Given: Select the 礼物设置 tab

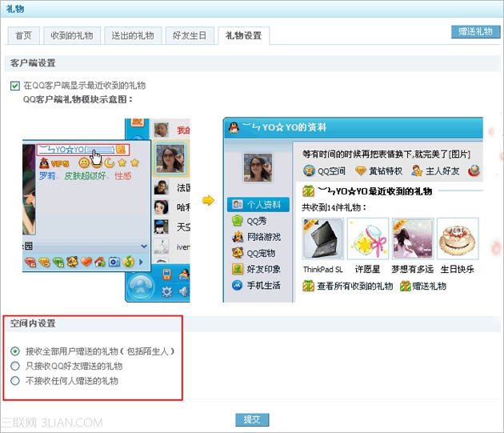Looking at the screenshot, I should (244, 35).
